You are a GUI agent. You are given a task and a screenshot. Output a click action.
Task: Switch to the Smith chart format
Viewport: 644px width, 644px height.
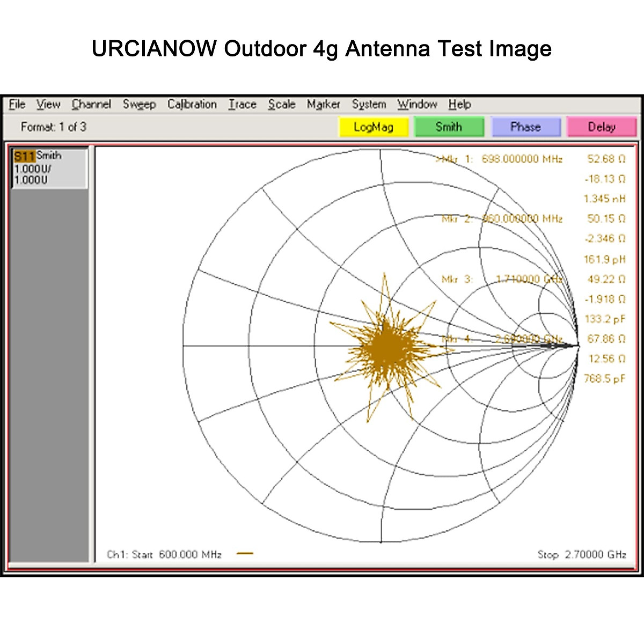coord(449,127)
